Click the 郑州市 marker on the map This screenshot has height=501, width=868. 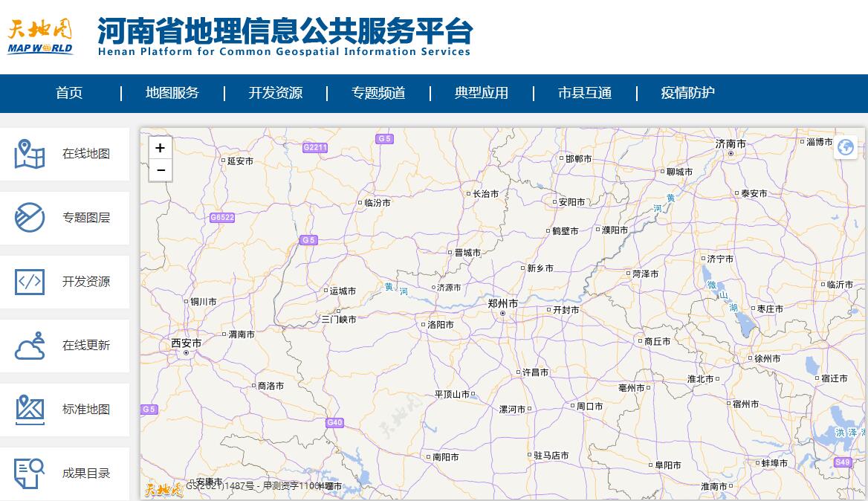[x=504, y=312]
